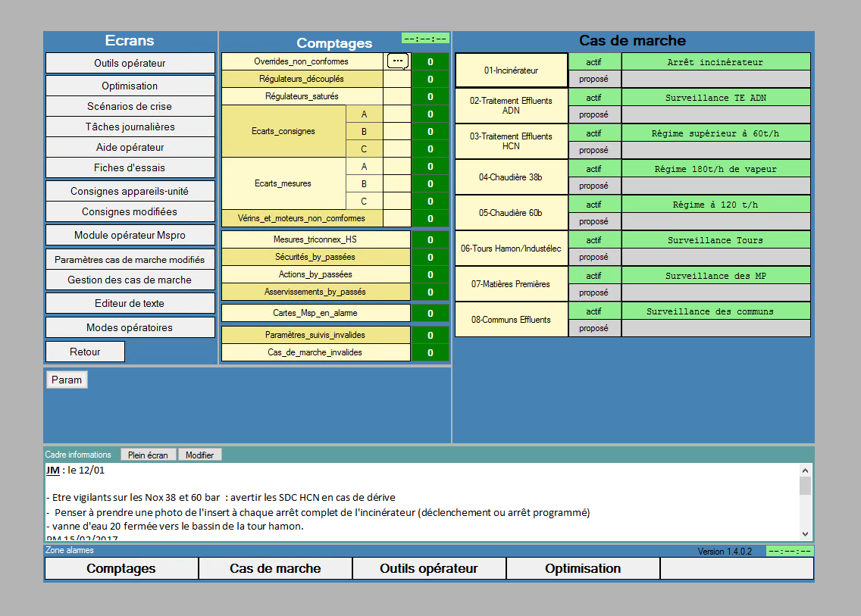This screenshot has width=861, height=616.
Task: Select the 03-Traitement Effluents HCN cell
Action: 511,141
